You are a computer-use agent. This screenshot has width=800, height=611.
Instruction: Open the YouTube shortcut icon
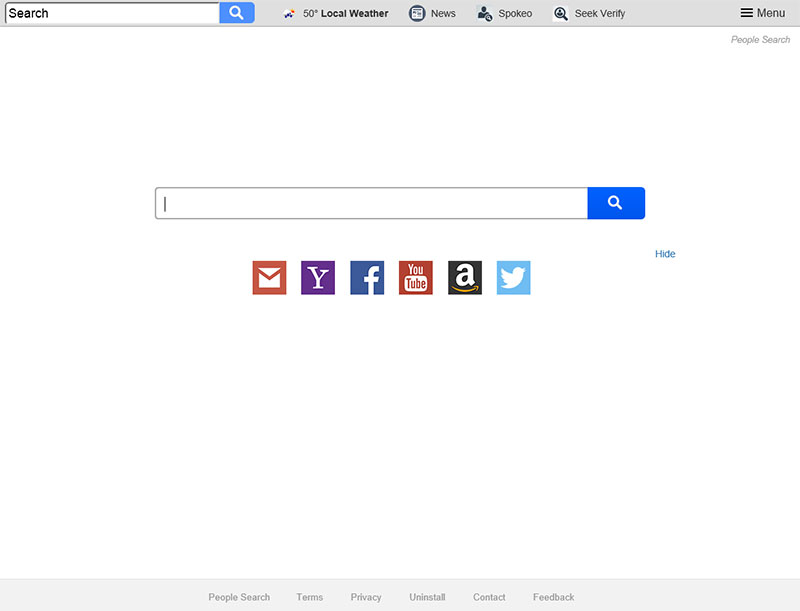click(x=416, y=278)
